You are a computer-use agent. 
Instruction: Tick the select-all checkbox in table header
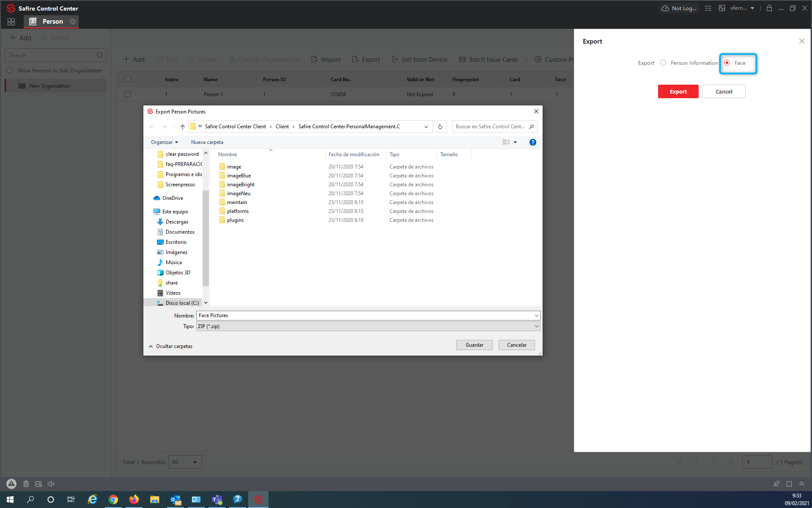[128, 79]
